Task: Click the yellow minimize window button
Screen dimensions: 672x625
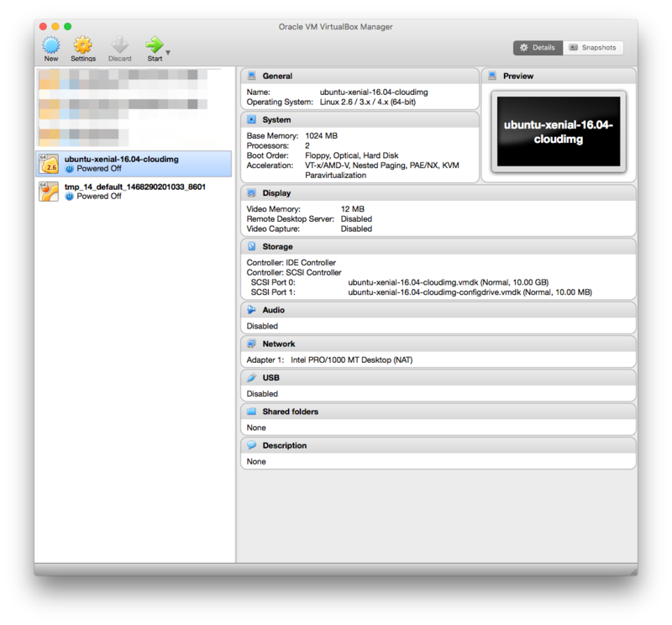Action: [x=55, y=27]
